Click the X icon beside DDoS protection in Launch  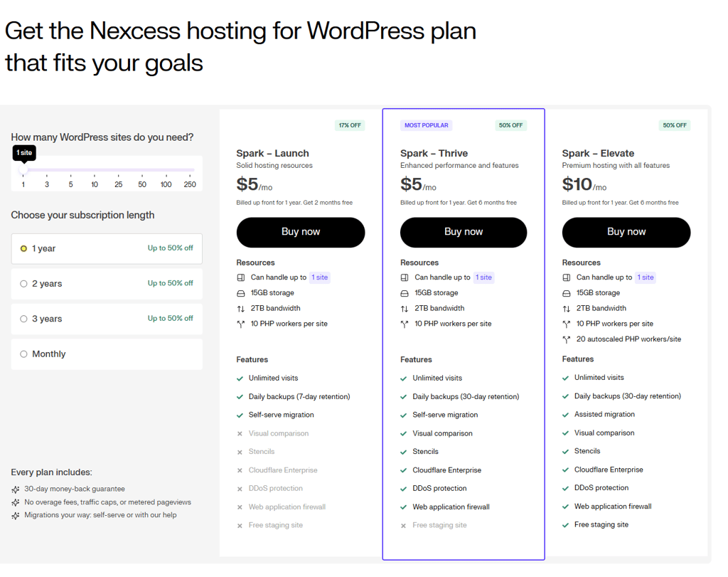(x=240, y=489)
